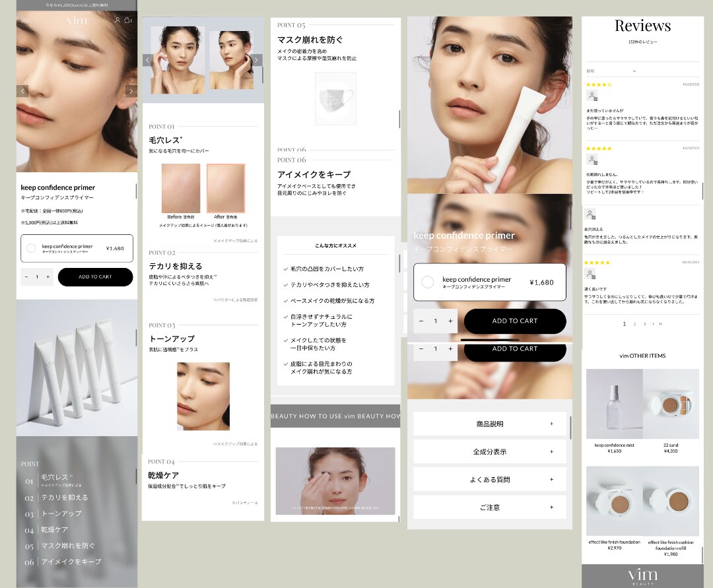Screen dimensions: 713x588
Task: Click the tone-up model photo under POINT 03
Action: point(203,396)
